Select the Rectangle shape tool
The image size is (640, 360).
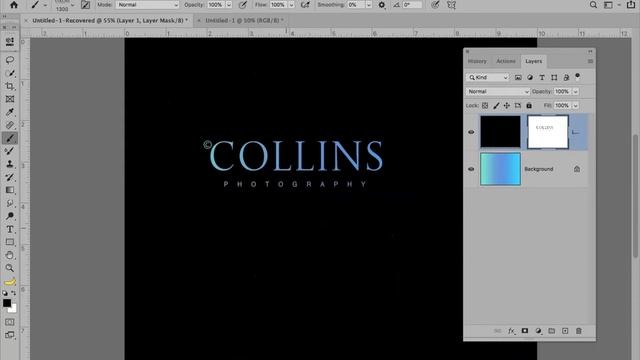pyautogui.click(x=10, y=242)
